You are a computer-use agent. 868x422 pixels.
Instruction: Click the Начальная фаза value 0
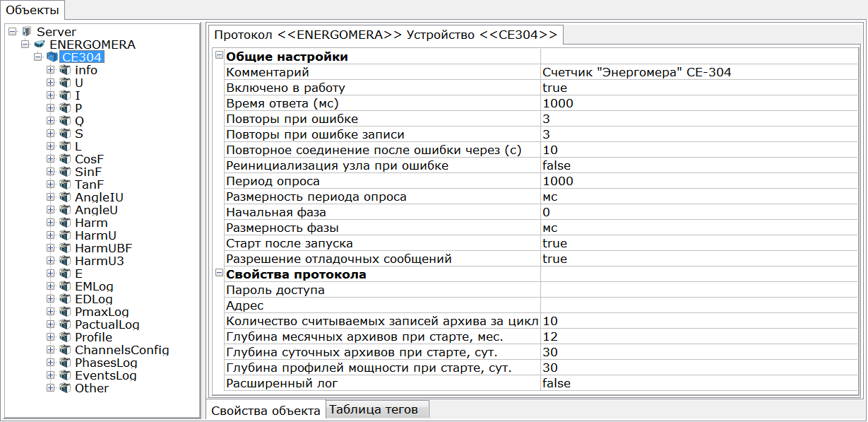(700, 212)
